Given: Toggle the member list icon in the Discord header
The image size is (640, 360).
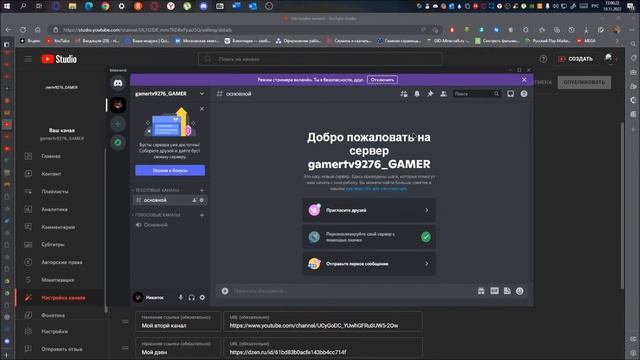Looking at the screenshot, I should [x=443, y=94].
